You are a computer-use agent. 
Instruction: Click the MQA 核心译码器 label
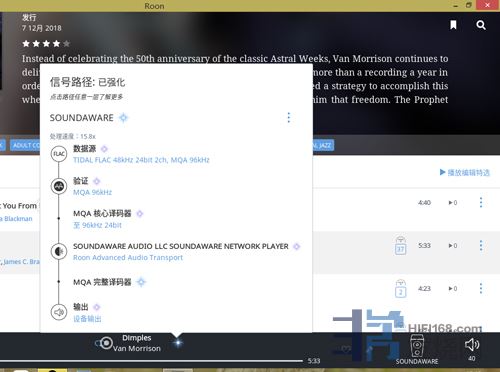point(102,213)
